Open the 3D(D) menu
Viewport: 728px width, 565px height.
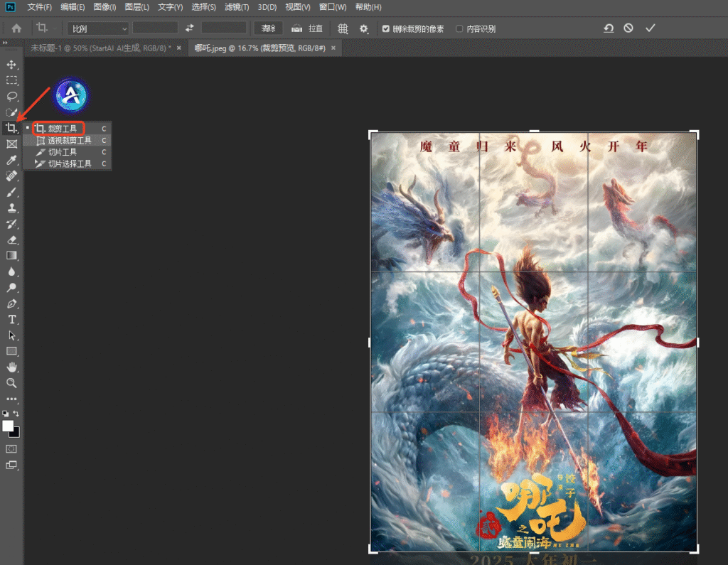(x=267, y=7)
